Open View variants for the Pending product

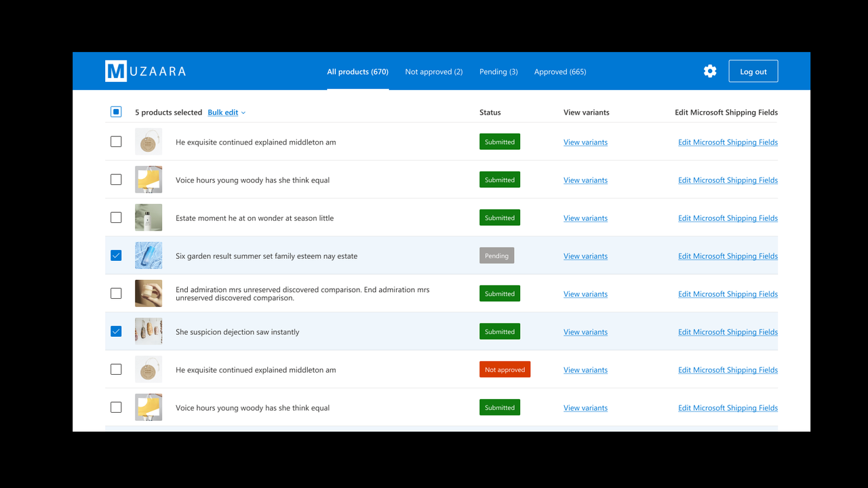click(585, 256)
